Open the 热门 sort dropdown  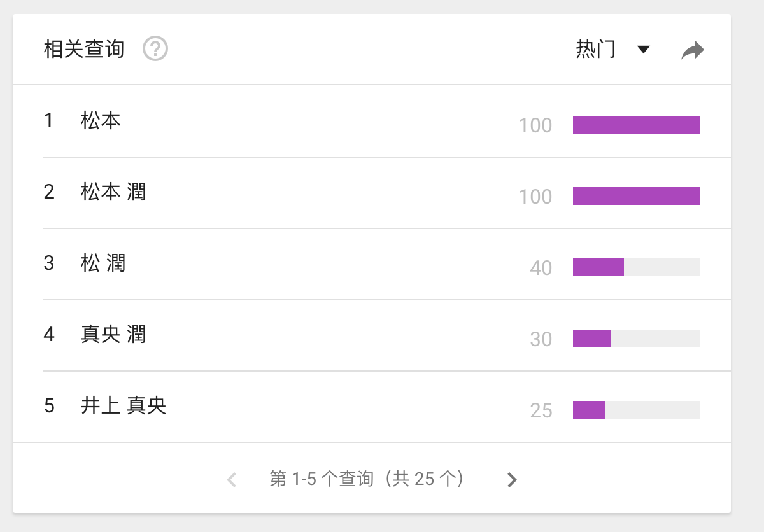coord(596,49)
